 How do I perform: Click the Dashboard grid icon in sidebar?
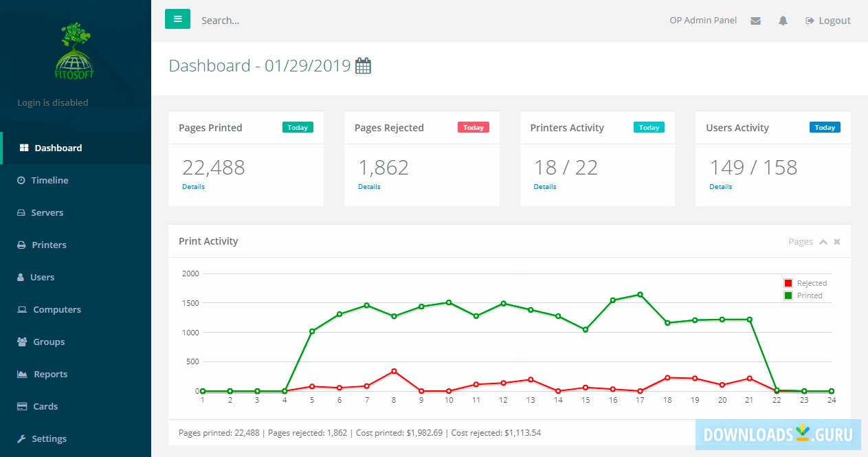[24, 148]
